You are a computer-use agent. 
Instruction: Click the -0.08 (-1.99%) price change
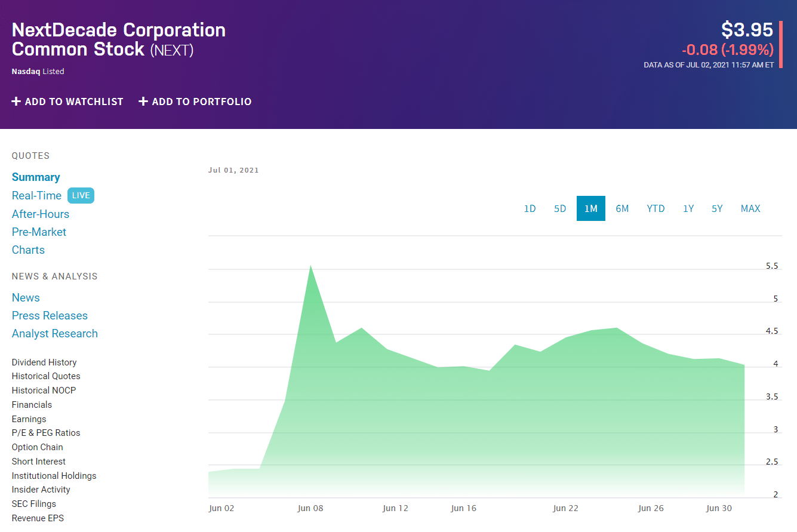(x=728, y=50)
